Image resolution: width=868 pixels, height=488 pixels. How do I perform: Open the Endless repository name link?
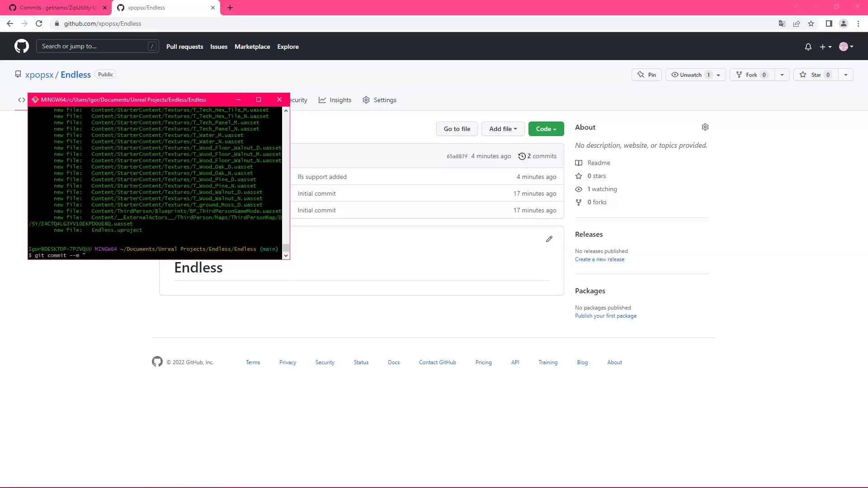pos(76,75)
